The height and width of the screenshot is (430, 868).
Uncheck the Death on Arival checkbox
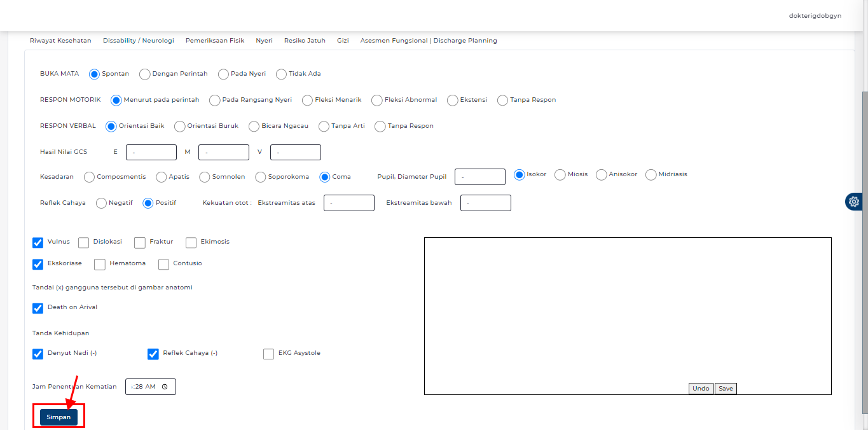38,307
